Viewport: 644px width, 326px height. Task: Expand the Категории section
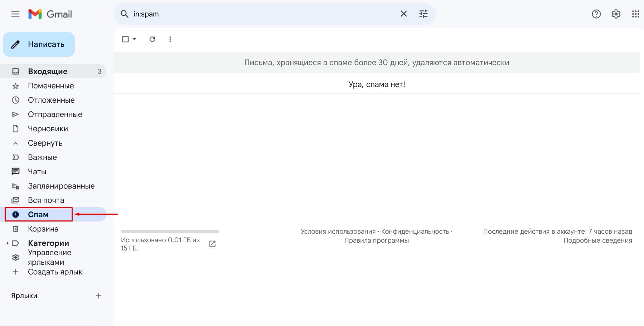(x=8, y=243)
